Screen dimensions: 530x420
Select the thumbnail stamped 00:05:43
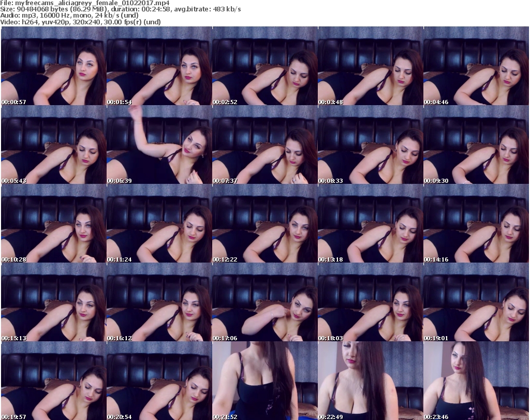point(54,144)
